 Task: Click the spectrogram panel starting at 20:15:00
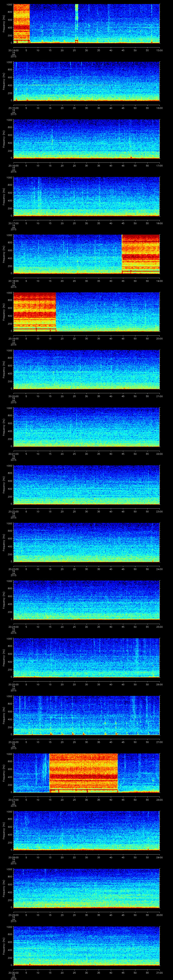pos(86,81)
